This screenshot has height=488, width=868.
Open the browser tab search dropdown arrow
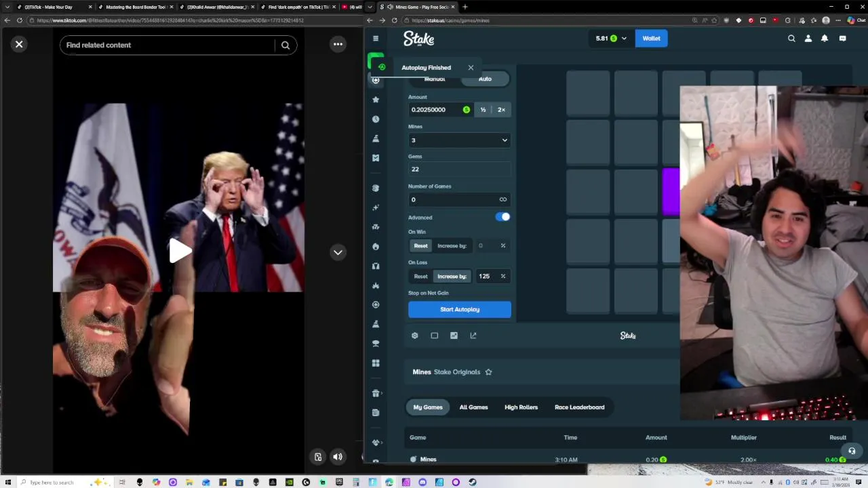coord(370,7)
